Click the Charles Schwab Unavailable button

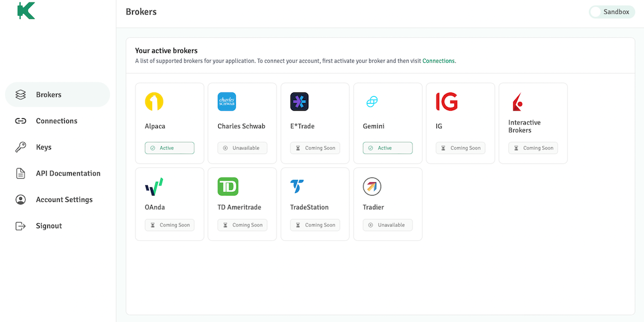point(242,148)
